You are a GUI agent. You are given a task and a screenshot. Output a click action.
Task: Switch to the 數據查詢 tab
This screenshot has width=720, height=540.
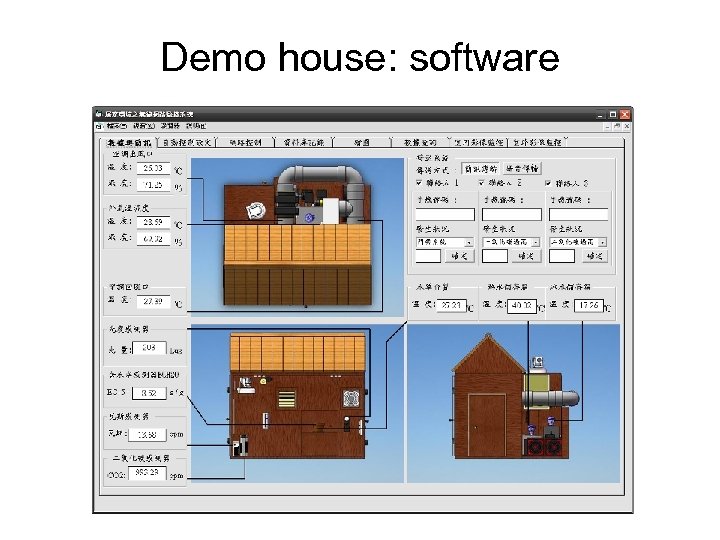(420, 142)
